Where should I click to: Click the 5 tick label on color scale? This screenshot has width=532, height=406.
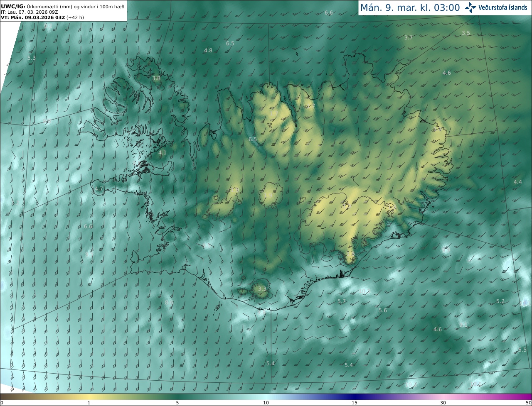coord(177,403)
